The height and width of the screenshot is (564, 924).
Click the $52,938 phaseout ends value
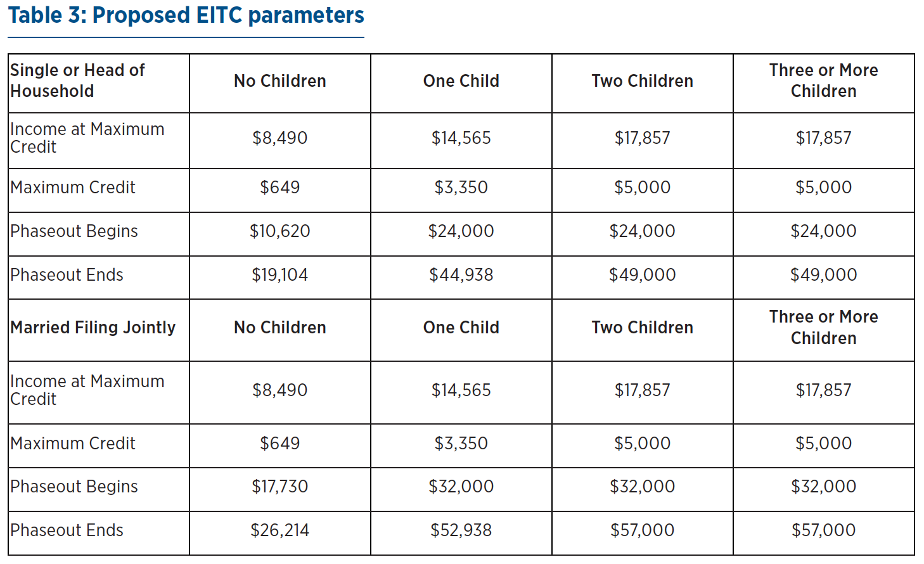(461, 530)
